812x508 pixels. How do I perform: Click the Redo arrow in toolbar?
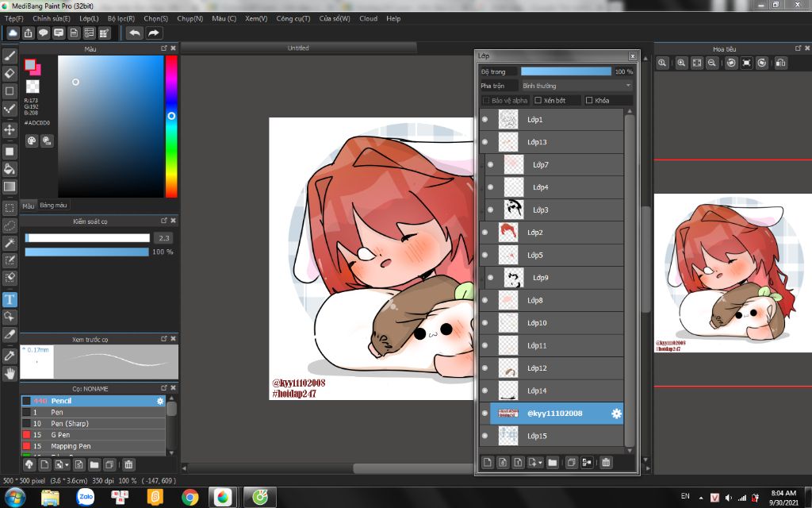click(154, 33)
